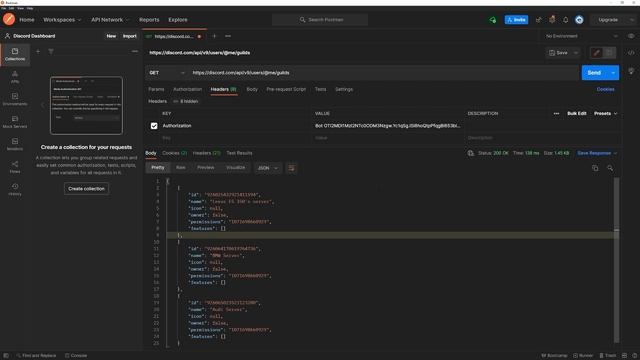This screenshot has height=360, width=640.
Task: Show the 6 hidden headers
Action: pos(186,101)
